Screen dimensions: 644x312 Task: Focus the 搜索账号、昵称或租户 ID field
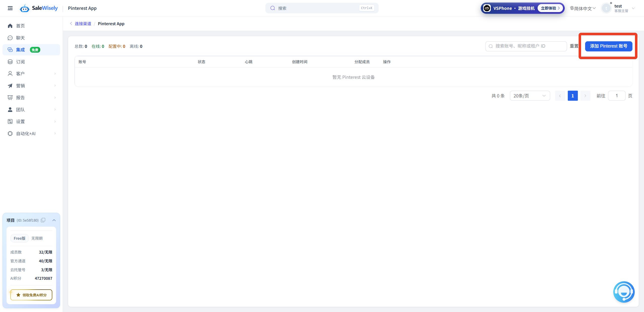[526, 46]
